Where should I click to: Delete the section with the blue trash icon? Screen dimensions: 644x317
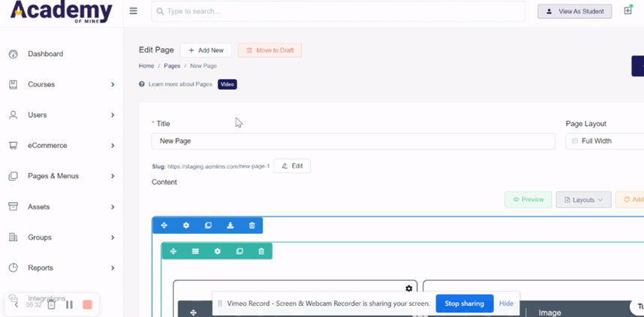click(252, 225)
